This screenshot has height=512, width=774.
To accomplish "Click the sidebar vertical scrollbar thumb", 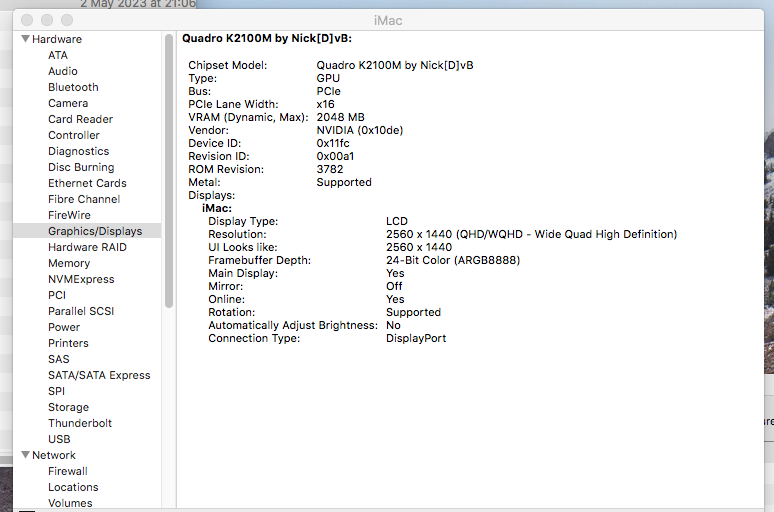I will point(169,170).
